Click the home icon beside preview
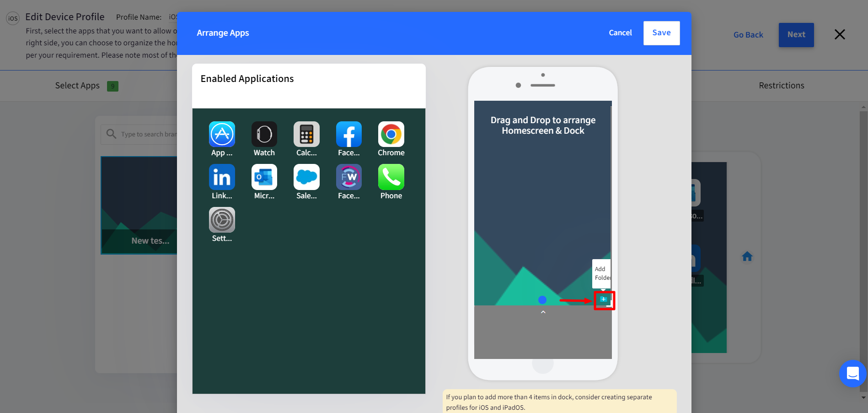The width and height of the screenshot is (868, 413). tap(747, 256)
